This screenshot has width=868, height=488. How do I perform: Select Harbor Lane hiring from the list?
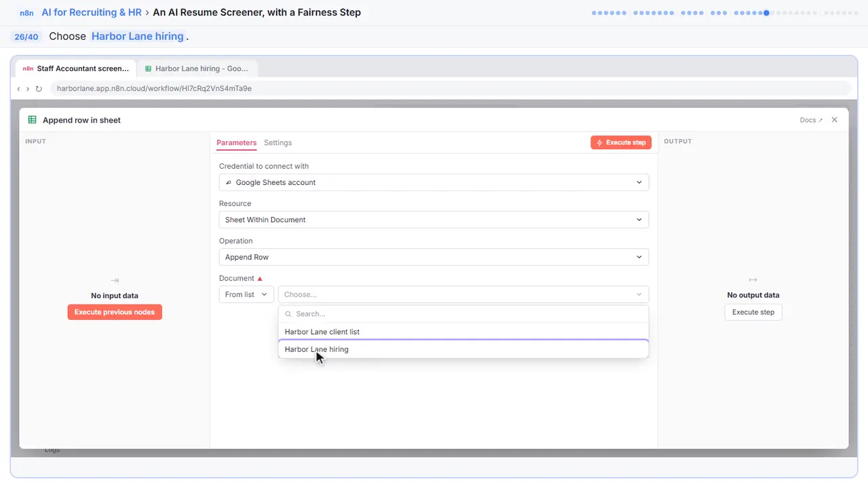463,349
